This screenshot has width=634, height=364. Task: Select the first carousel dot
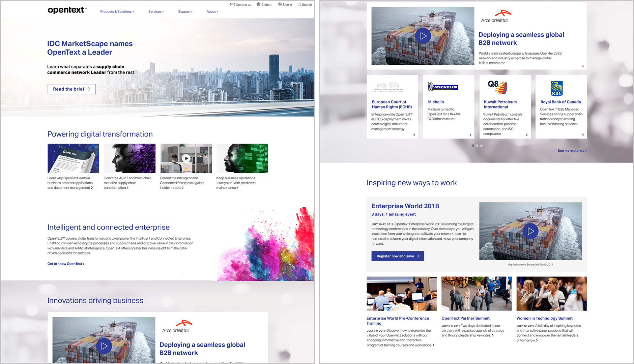pos(473,146)
